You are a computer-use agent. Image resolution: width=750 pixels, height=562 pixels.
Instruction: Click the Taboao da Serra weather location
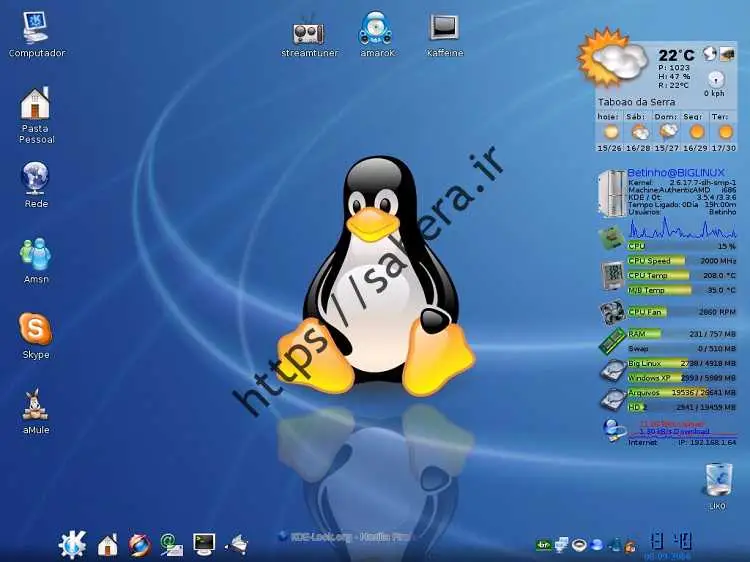636,102
